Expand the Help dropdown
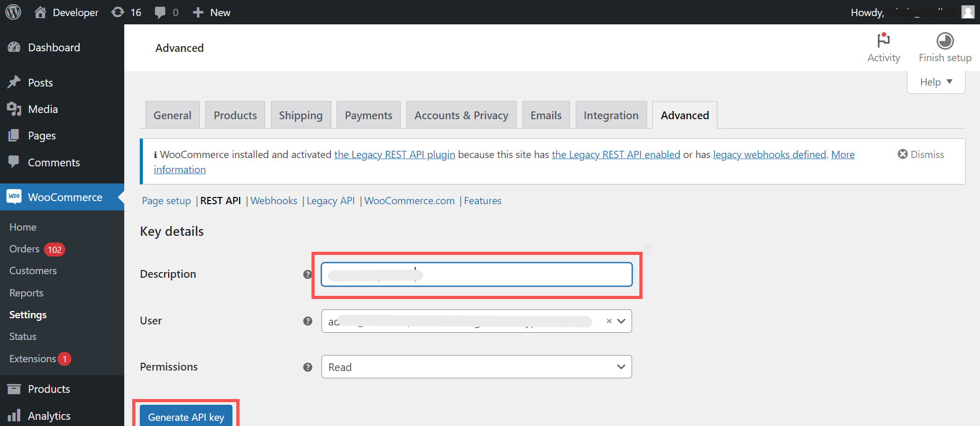The image size is (980, 426). [x=936, y=82]
